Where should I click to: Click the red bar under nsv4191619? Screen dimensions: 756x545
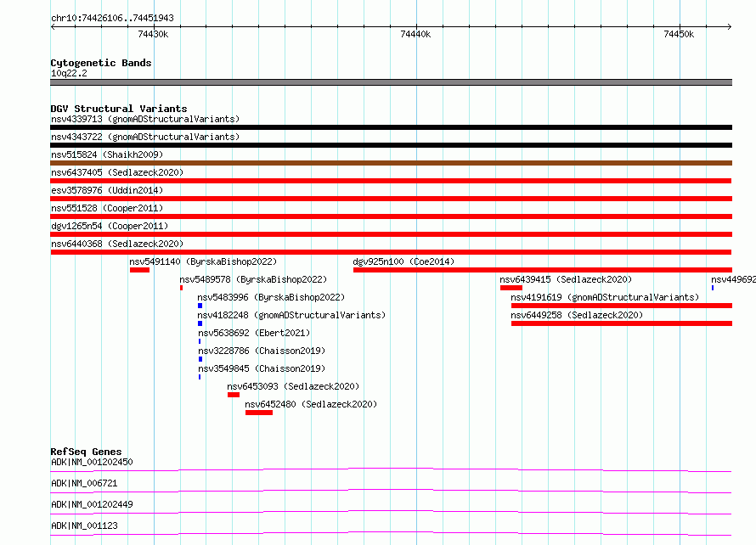click(622, 306)
